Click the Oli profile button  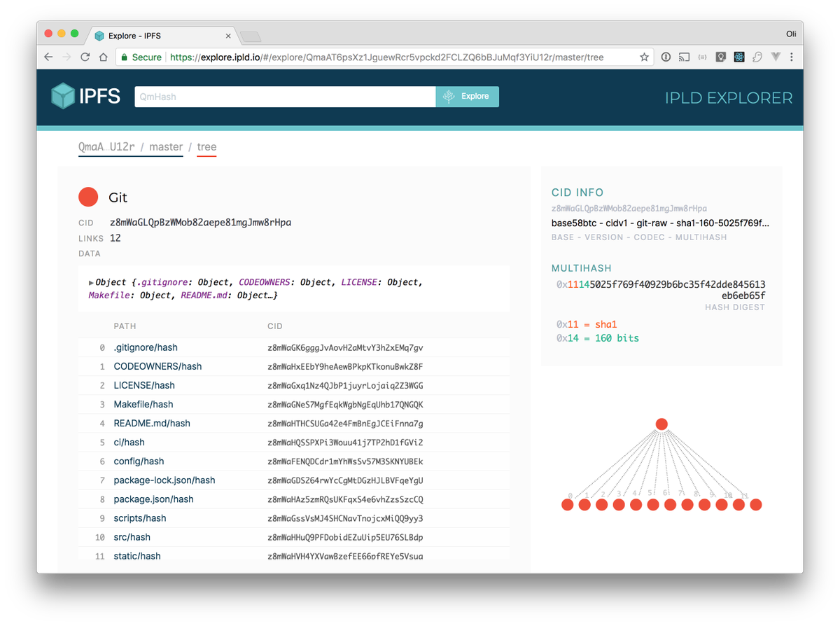click(x=791, y=33)
